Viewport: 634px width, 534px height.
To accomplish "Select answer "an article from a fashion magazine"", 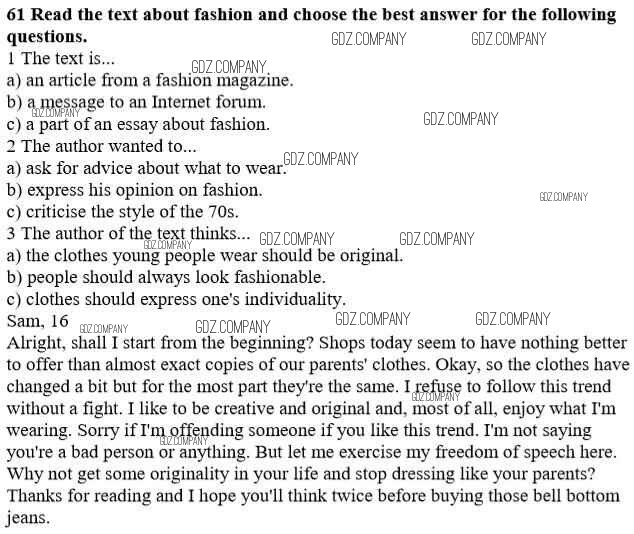I will pyautogui.click(x=159, y=81).
